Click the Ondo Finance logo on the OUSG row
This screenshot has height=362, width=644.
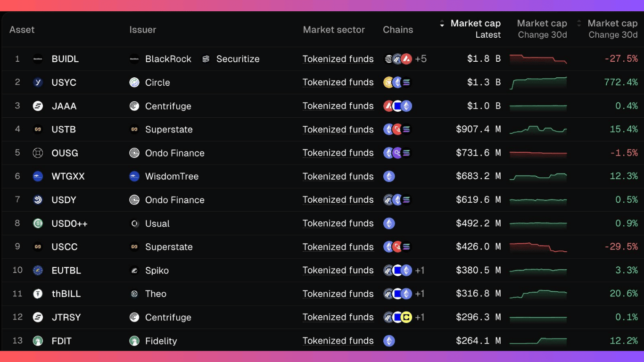pyautogui.click(x=133, y=153)
